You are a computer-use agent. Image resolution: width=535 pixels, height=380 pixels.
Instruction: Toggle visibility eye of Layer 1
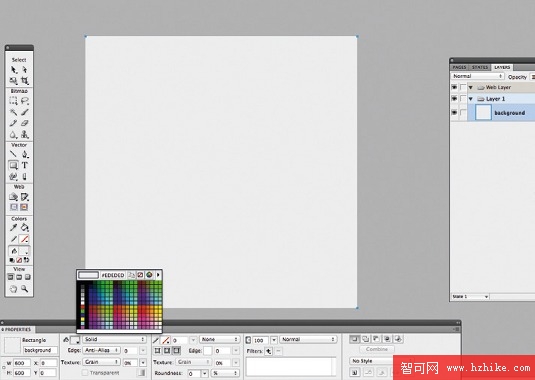tap(454, 99)
